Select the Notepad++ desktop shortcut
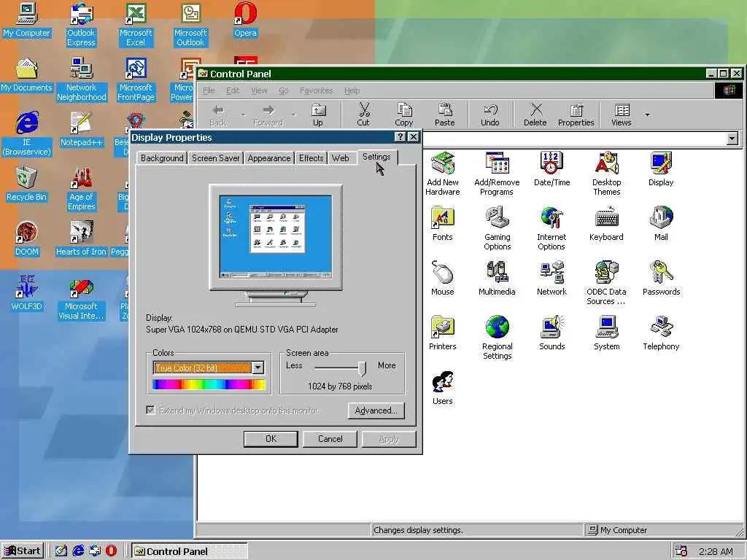Viewport: 747px width, 560px height. 81,130
